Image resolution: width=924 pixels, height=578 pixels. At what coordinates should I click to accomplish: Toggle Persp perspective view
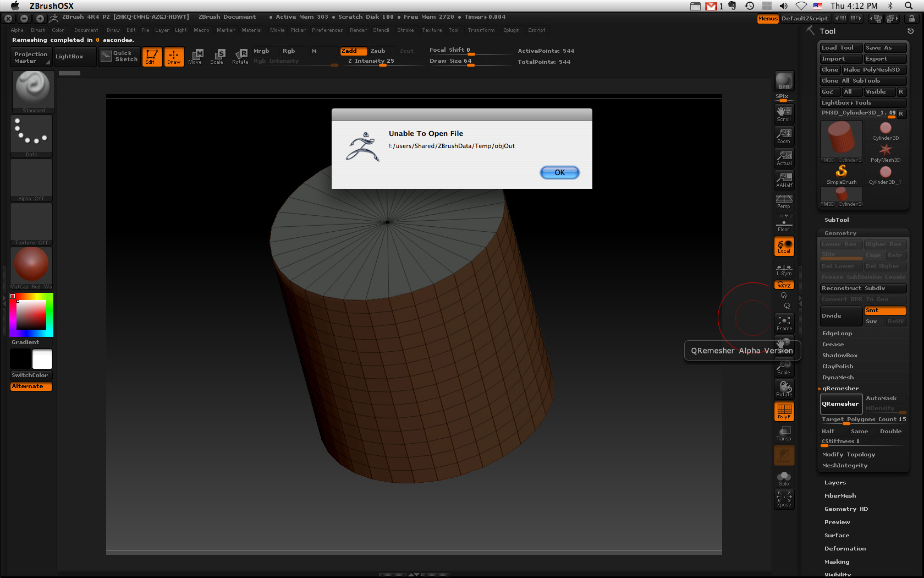tap(784, 201)
